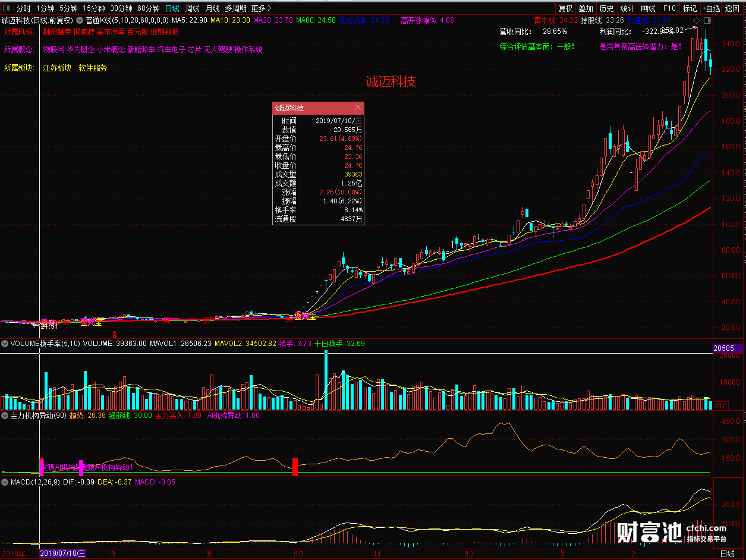Open the 主力机构异动 indicator dropdown
The width and height of the screenshot is (746, 560).
point(5,416)
